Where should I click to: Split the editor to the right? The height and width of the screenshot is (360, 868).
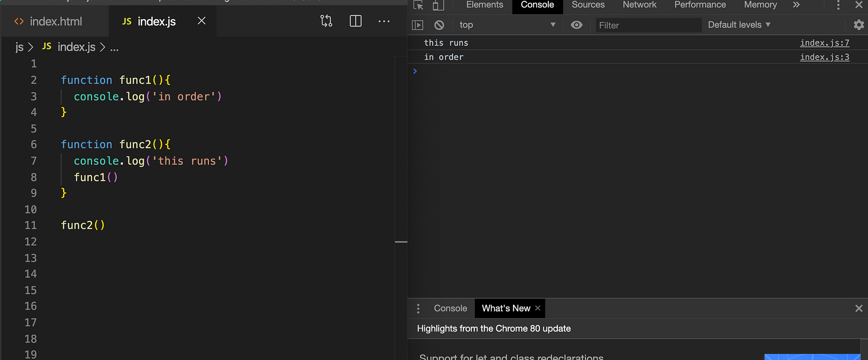click(x=356, y=21)
